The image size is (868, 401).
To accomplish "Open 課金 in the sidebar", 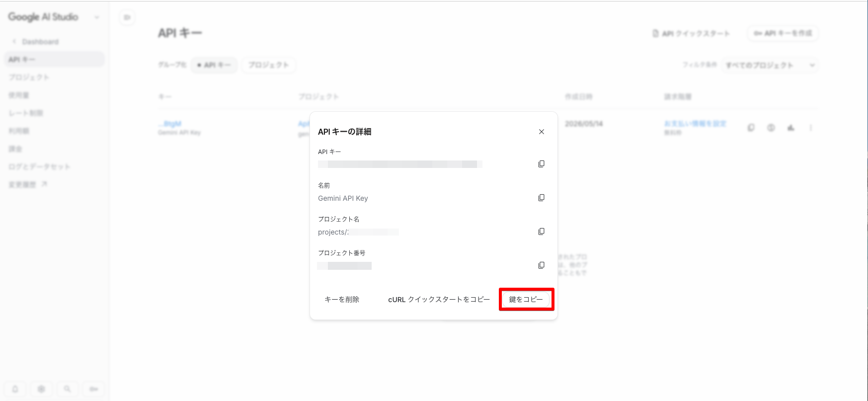I will click(x=15, y=149).
